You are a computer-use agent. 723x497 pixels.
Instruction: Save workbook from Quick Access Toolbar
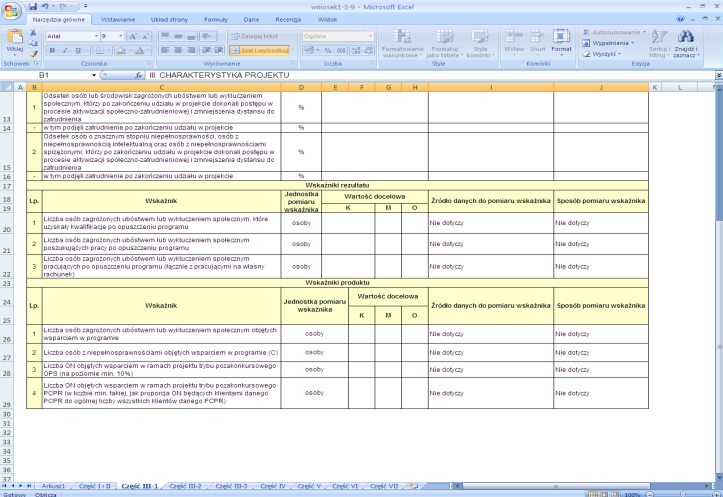(33, 6)
